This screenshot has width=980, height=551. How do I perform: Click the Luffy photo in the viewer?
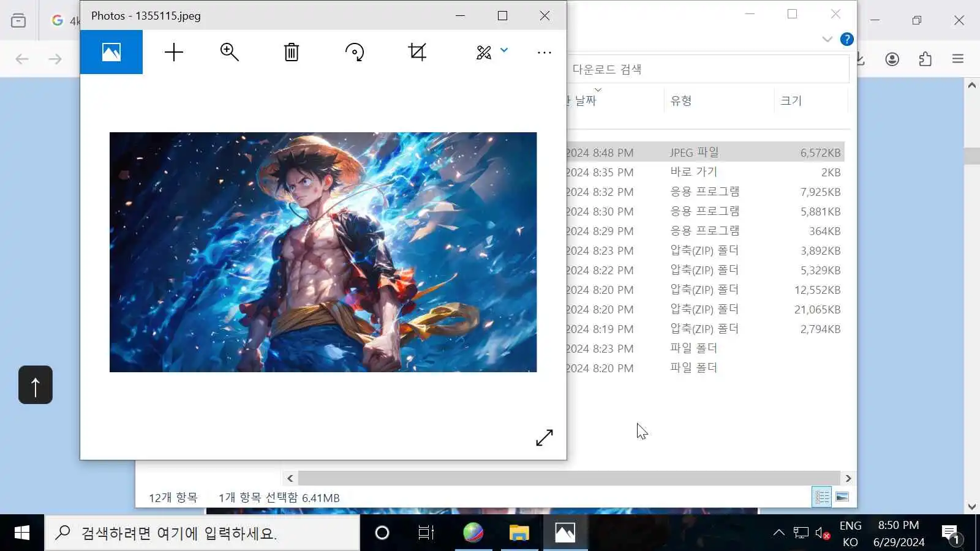323,252
